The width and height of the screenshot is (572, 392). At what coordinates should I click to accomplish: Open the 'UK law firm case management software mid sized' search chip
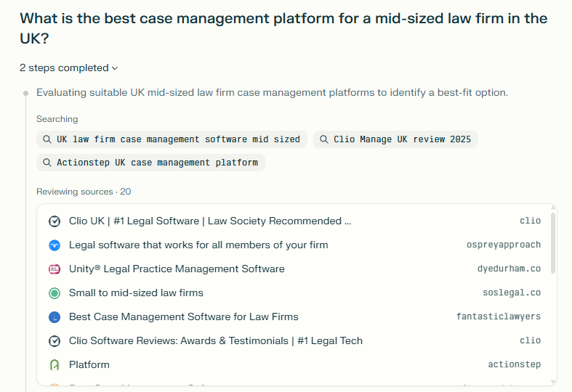(172, 139)
